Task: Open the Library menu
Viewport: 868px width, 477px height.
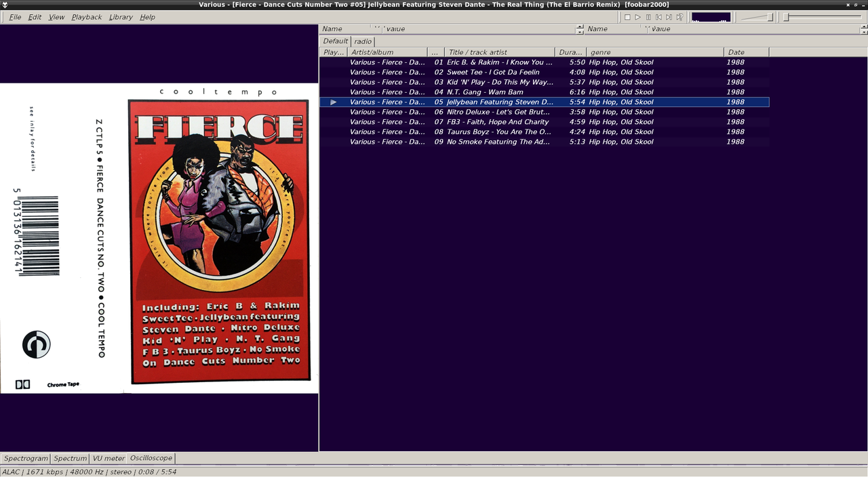Action: pyautogui.click(x=121, y=17)
